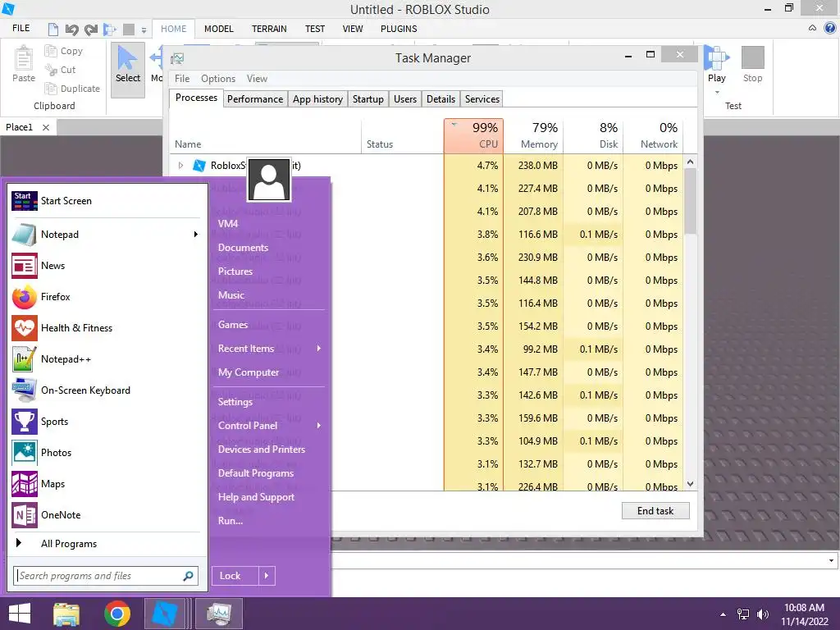Sort by CPU column header
The image size is (840, 630).
473,136
